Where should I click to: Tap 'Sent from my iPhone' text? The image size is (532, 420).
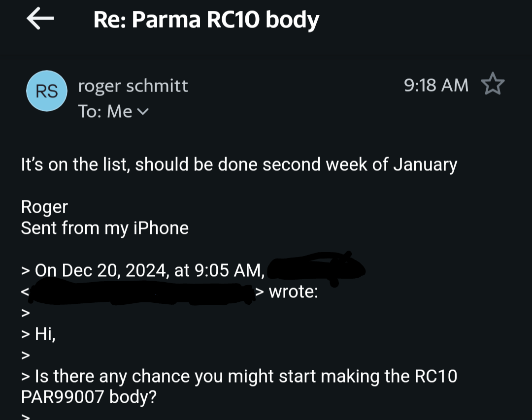point(105,228)
